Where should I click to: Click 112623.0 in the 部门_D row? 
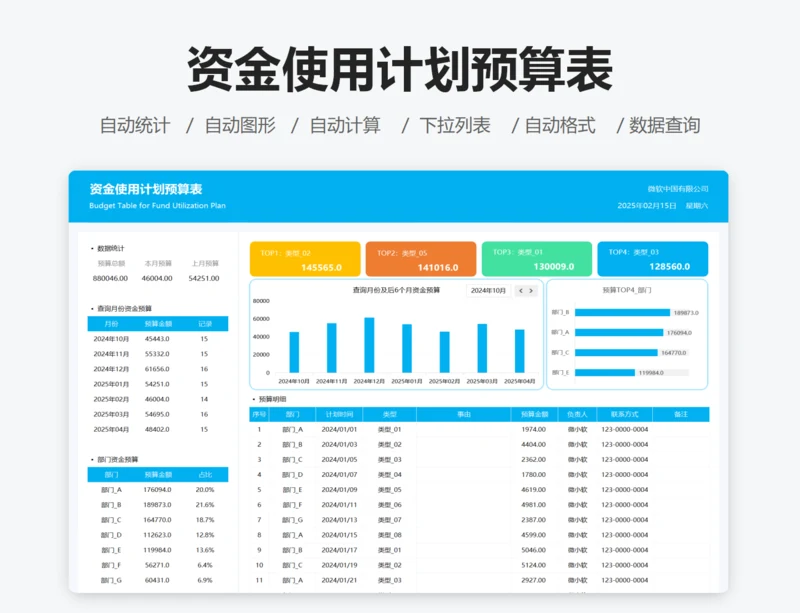click(157, 535)
